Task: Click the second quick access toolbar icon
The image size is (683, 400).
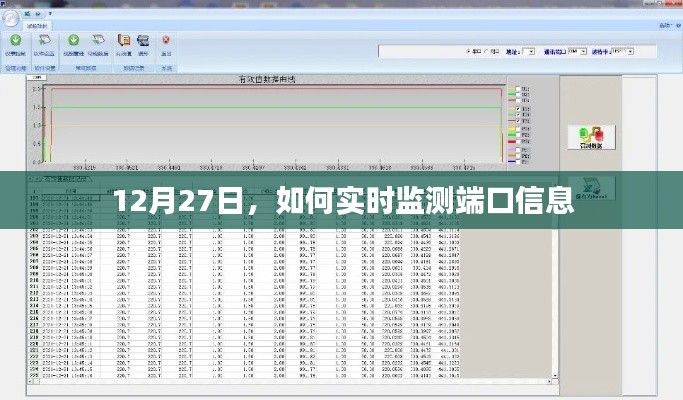Action: (38, 14)
